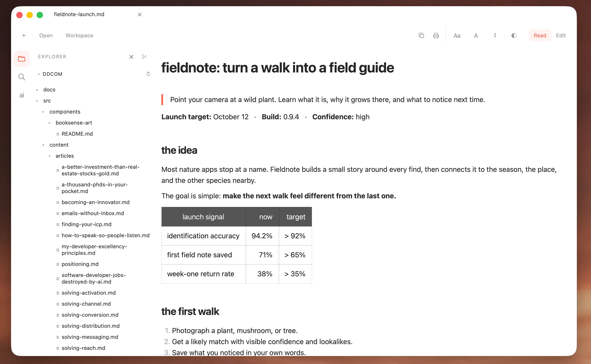The height and width of the screenshot is (364, 591).
Task: Open emails-without-inbox.md file
Action: [x=93, y=213]
